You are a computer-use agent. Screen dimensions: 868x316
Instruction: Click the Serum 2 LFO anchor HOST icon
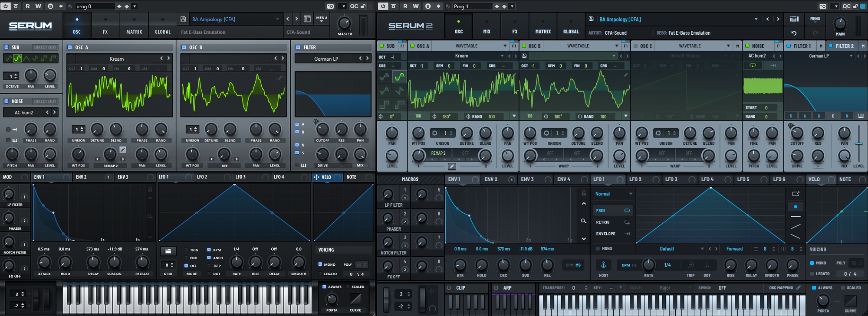tap(603, 265)
